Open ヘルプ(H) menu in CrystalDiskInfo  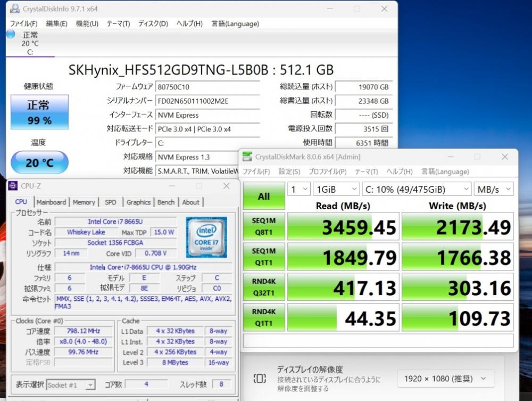point(189,23)
